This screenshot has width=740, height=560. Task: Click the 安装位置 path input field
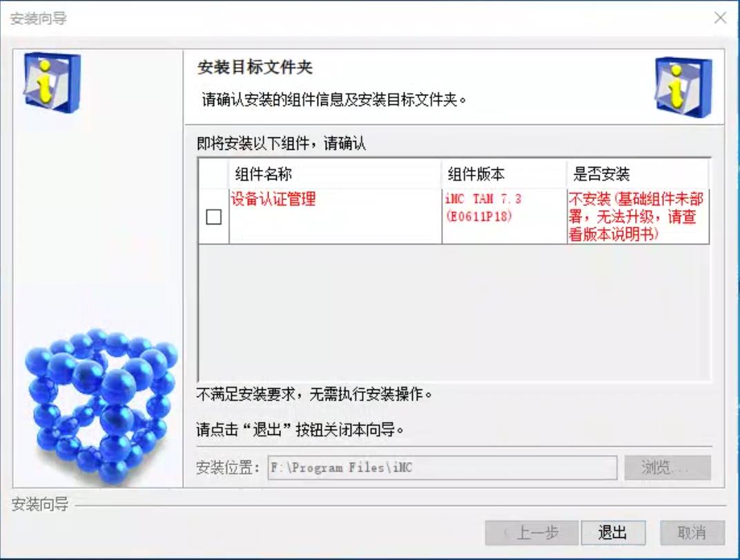click(x=442, y=467)
